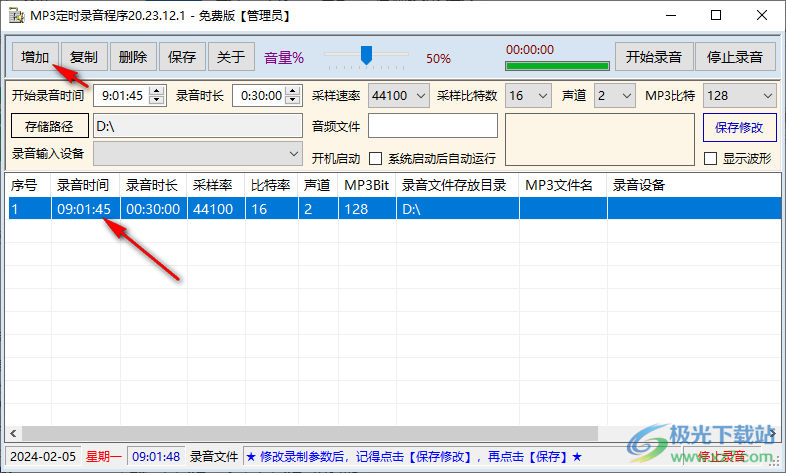Maximize the MP3定时录音程序 window
The height and width of the screenshot is (473, 786).
click(x=716, y=16)
